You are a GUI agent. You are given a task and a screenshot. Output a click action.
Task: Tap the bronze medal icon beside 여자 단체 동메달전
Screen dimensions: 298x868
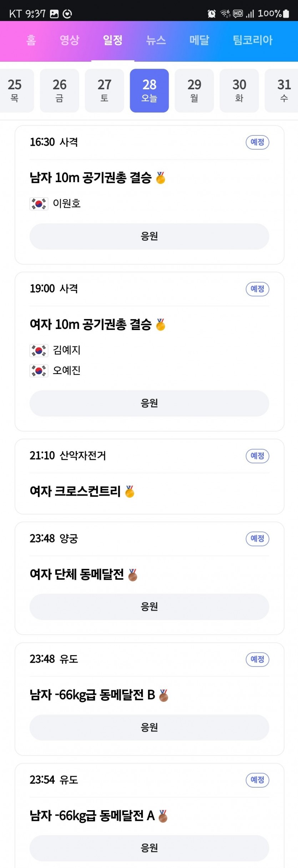[x=133, y=575]
